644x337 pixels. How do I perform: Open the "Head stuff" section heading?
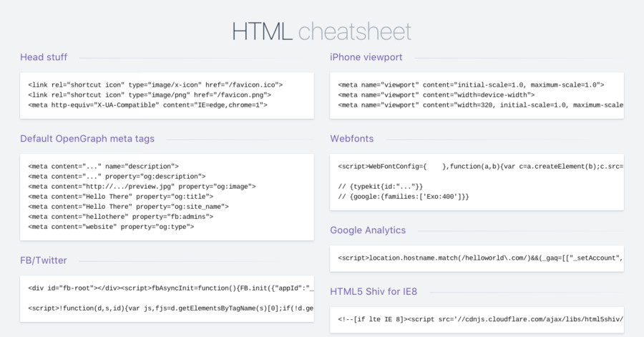click(x=46, y=57)
